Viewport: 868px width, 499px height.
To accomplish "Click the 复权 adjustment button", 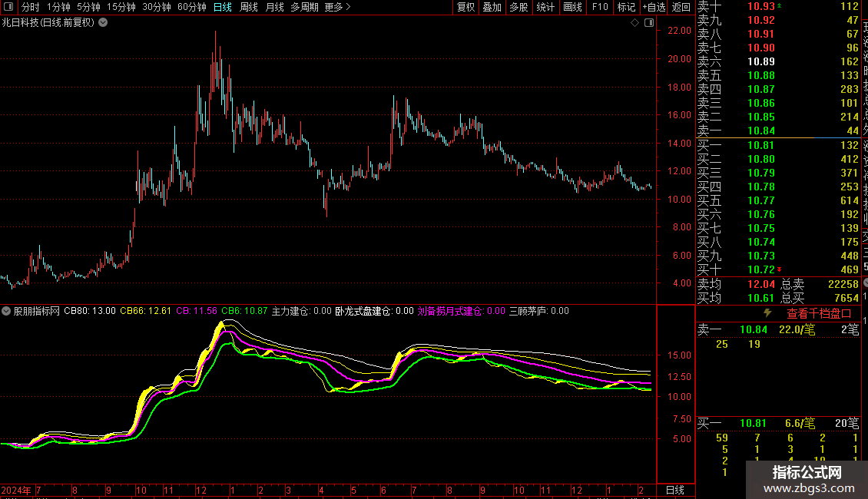I will [465, 8].
